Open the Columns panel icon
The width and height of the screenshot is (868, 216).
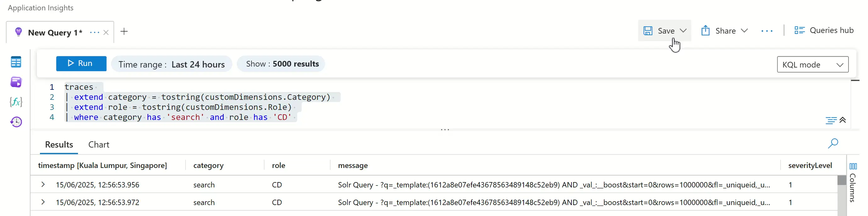tap(853, 166)
